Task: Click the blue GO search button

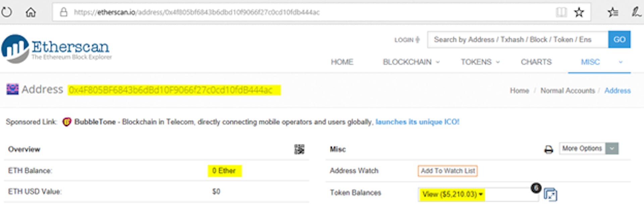Action: [619, 40]
